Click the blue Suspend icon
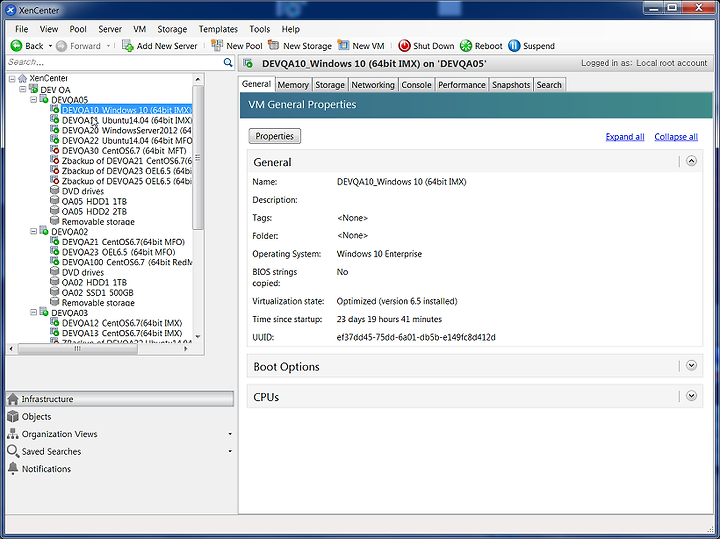 (514, 45)
